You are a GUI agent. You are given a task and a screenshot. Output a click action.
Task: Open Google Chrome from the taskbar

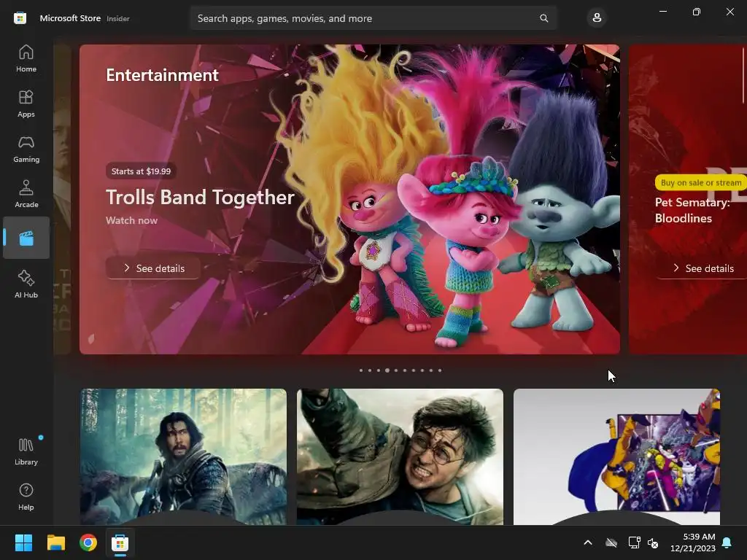click(88, 542)
